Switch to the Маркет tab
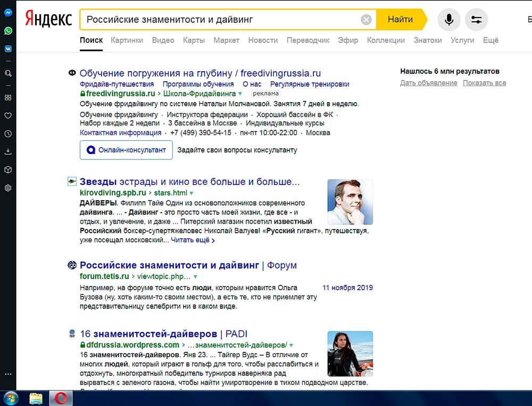532x406 pixels. (x=226, y=40)
